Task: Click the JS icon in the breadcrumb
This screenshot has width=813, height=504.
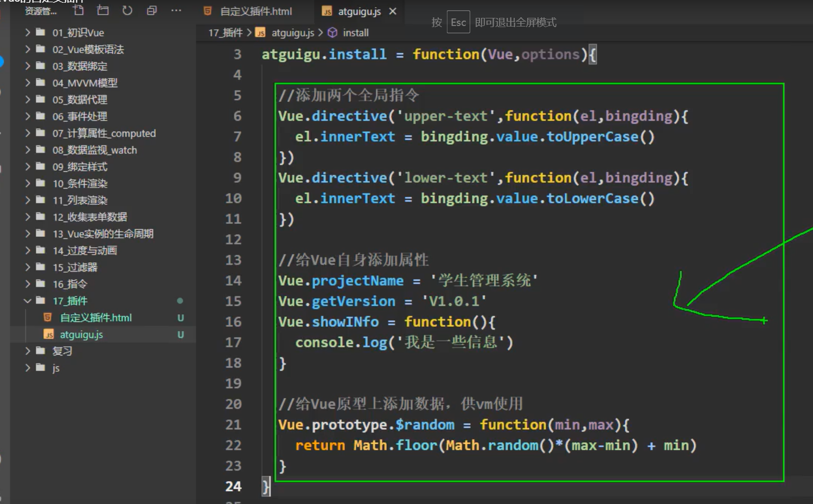Action: coord(260,33)
